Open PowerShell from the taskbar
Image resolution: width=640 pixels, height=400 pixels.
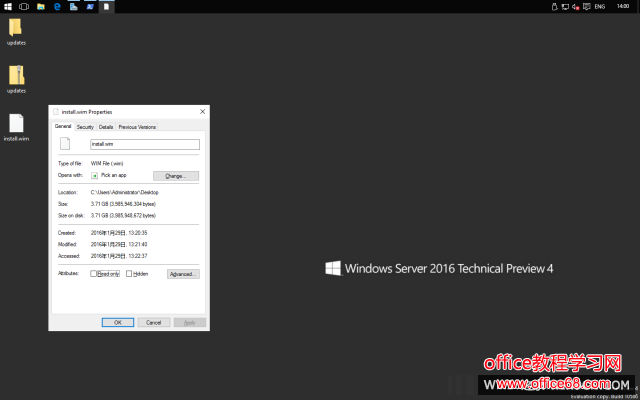point(90,7)
